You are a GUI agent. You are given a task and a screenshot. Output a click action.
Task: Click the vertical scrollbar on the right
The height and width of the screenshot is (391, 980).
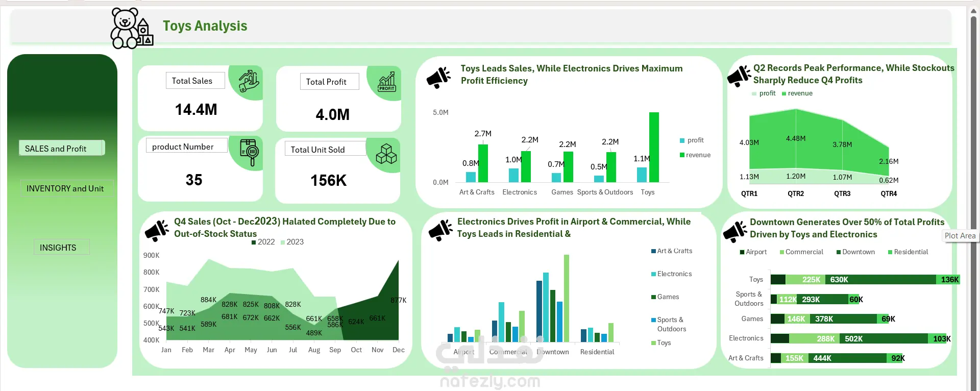click(973, 199)
